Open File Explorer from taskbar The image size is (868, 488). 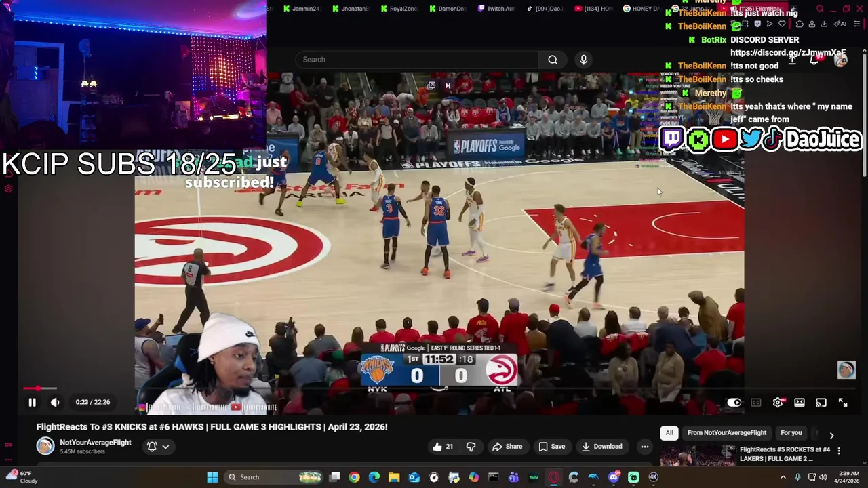coord(394,477)
